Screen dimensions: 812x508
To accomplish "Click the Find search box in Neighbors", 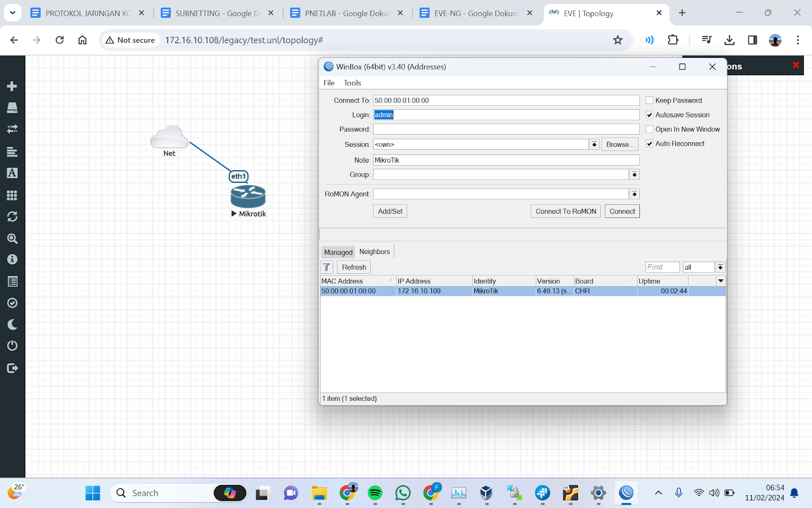I will point(662,267).
